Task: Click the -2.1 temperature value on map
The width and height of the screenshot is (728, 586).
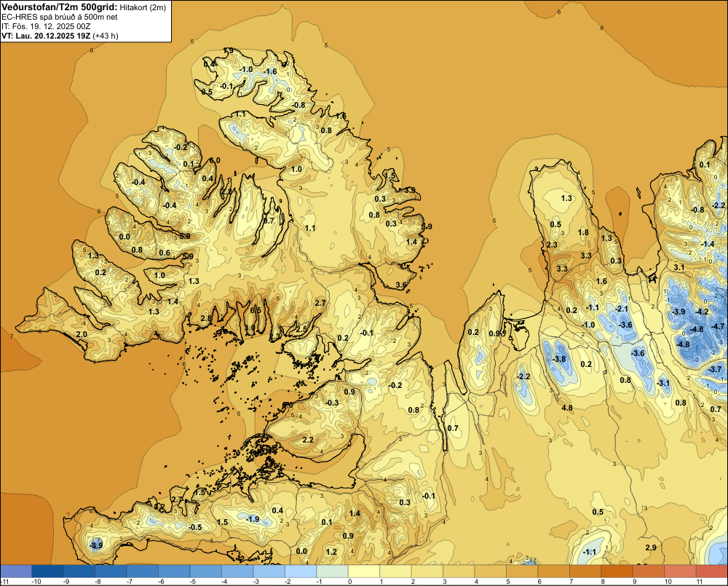Action: tap(621, 309)
